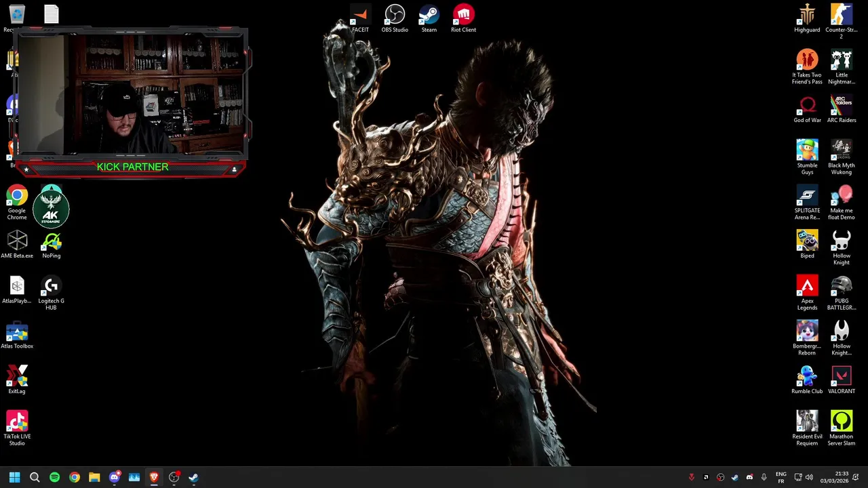
Task: Open the notifications bell
Action: coord(856,477)
